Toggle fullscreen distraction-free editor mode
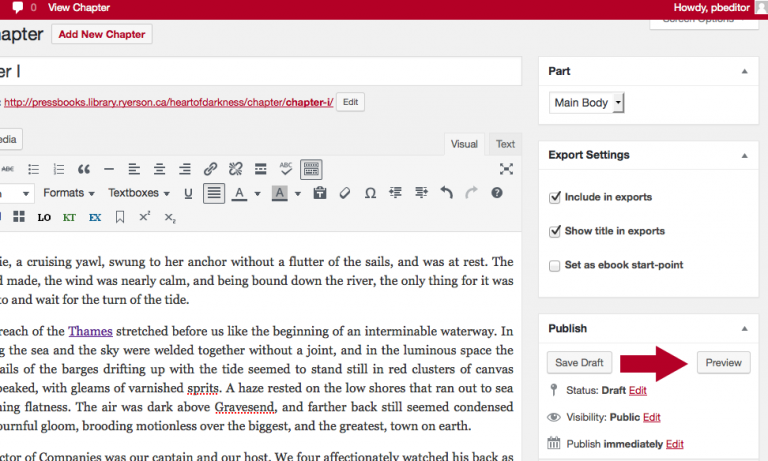Image resolution: width=768 pixels, height=461 pixels. pos(506,169)
